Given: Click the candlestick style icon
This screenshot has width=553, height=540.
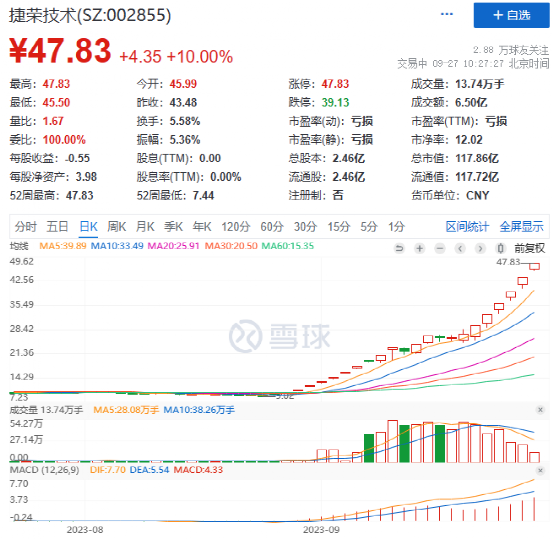Looking at the screenshot, I should [x=500, y=249].
